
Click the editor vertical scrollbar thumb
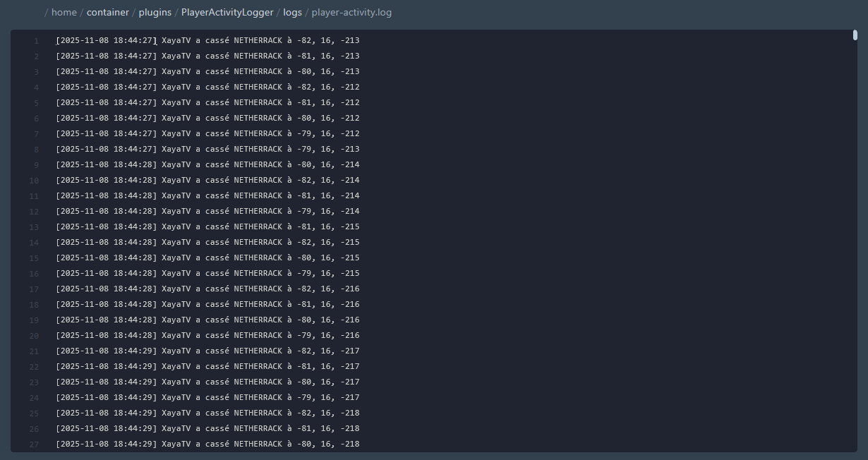point(855,35)
